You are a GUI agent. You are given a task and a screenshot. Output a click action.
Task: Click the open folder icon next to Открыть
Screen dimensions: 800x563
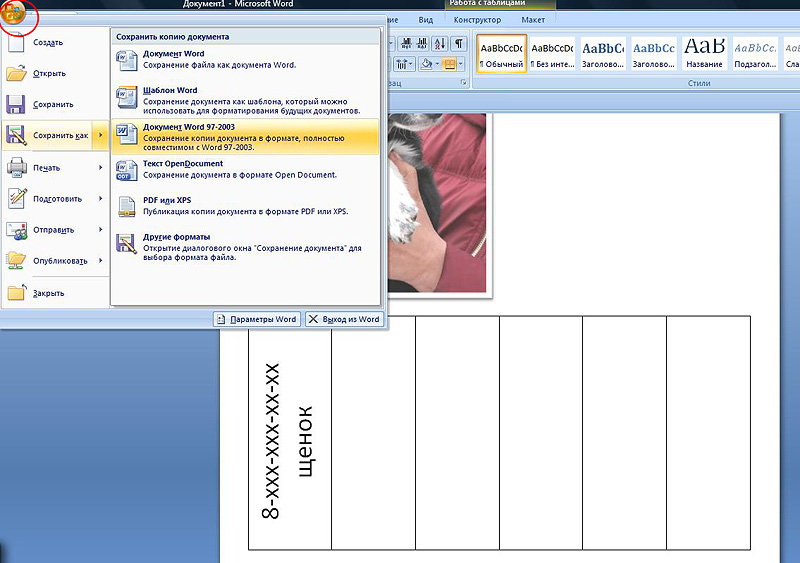pyautogui.click(x=16, y=73)
